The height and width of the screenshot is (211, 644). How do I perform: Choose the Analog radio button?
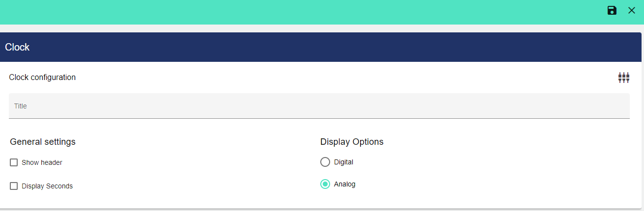click(x=325, y=184)
